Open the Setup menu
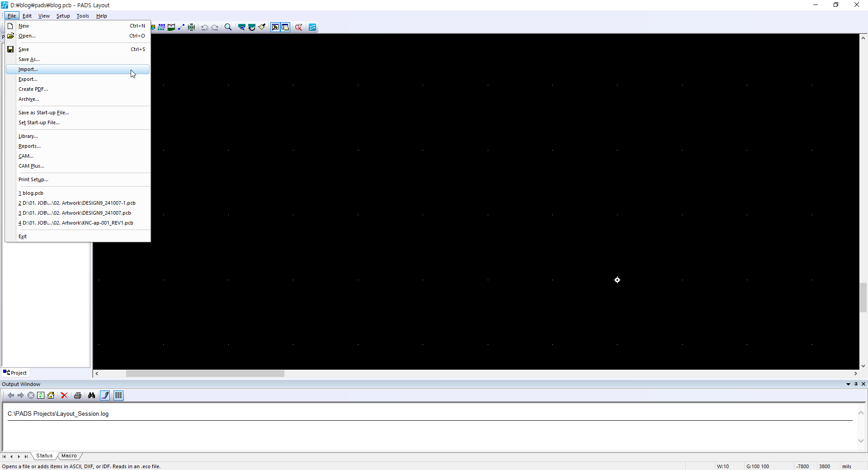Image resolution: width=868 pixels, height=470 pixels. [63, 16]
